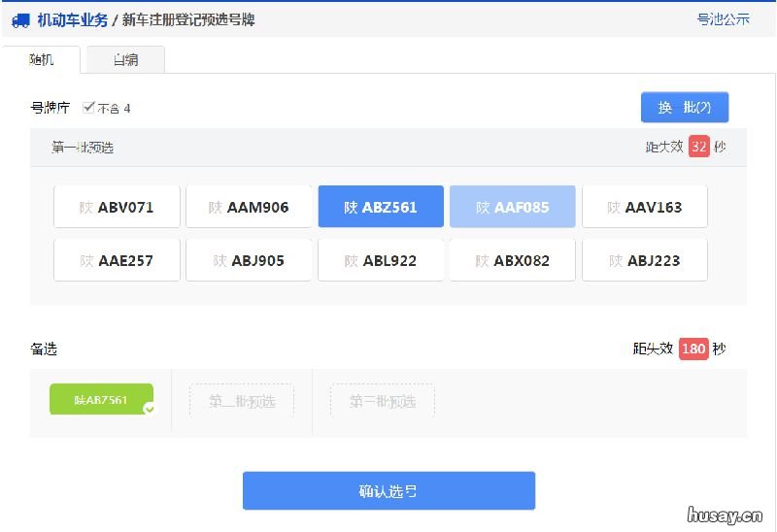This screenshot has height=532, width=777.
Task: Click the green 陕ABZ561 backup plate
Action: click(x=101, y=399)
